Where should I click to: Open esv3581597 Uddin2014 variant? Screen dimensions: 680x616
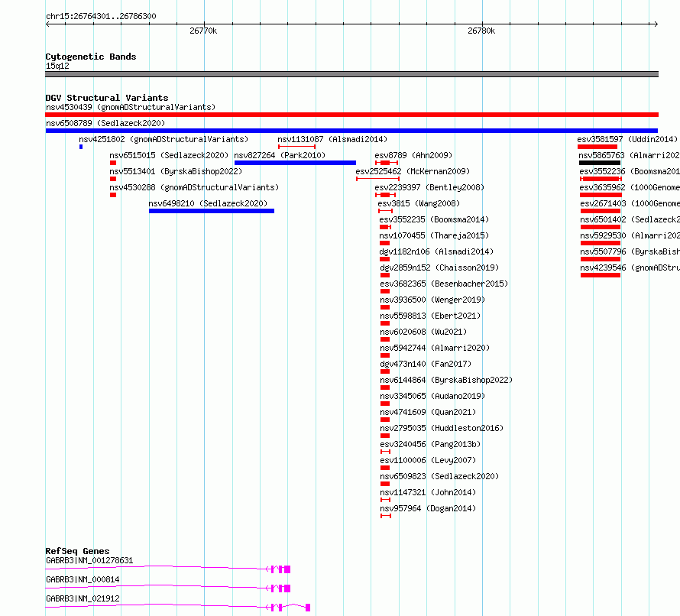click(627, 139)
